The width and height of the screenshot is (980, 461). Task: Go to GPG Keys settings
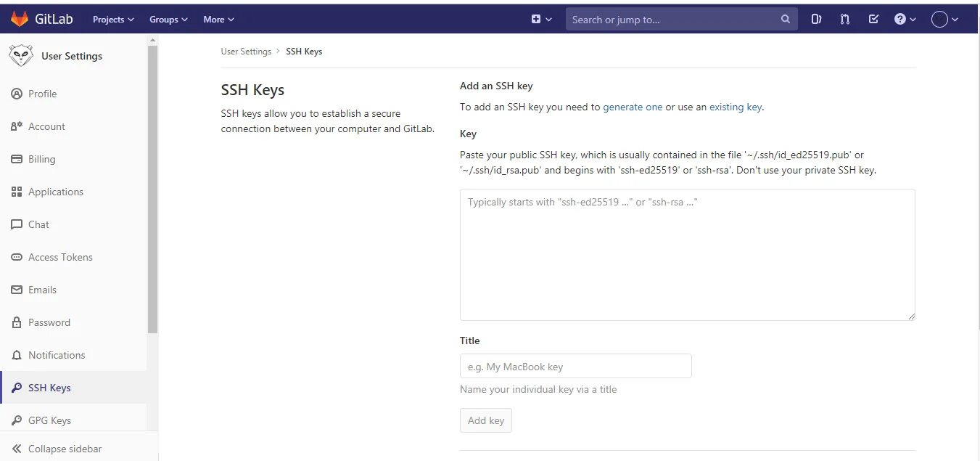[49, 420]
